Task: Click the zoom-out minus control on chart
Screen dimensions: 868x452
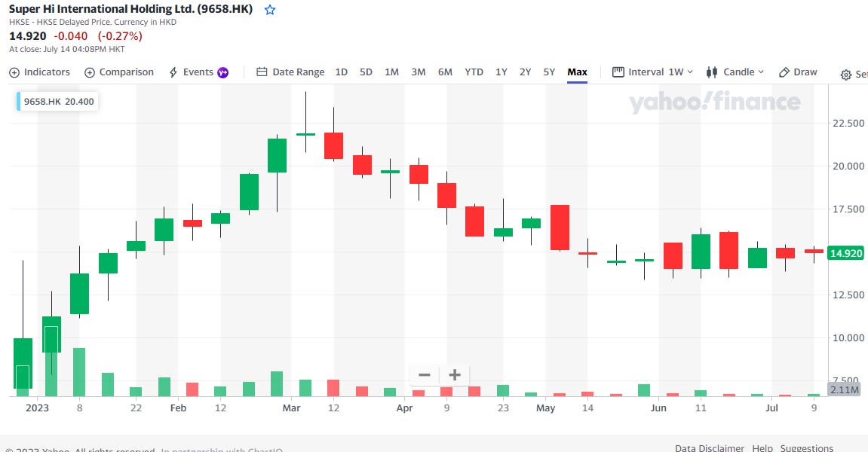Action: 423,374
